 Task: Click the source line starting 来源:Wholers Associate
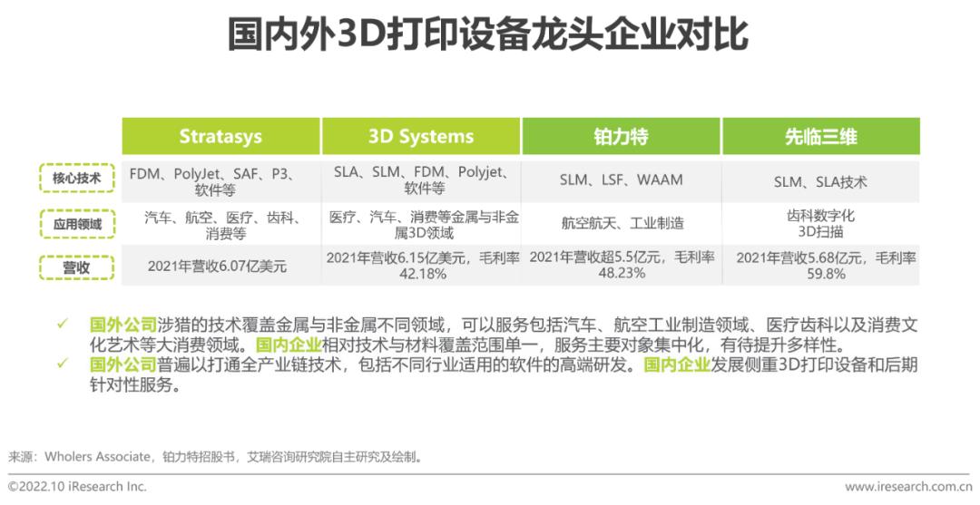(216, 457)
